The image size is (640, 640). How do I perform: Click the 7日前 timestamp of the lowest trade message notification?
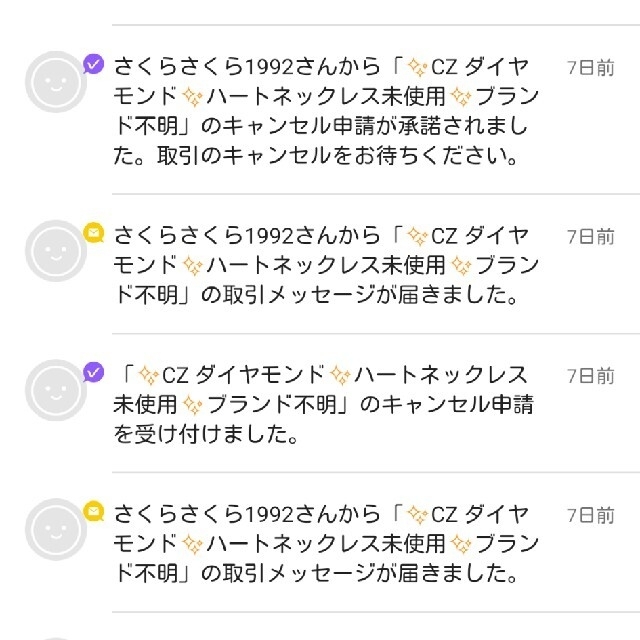[591, 516]
